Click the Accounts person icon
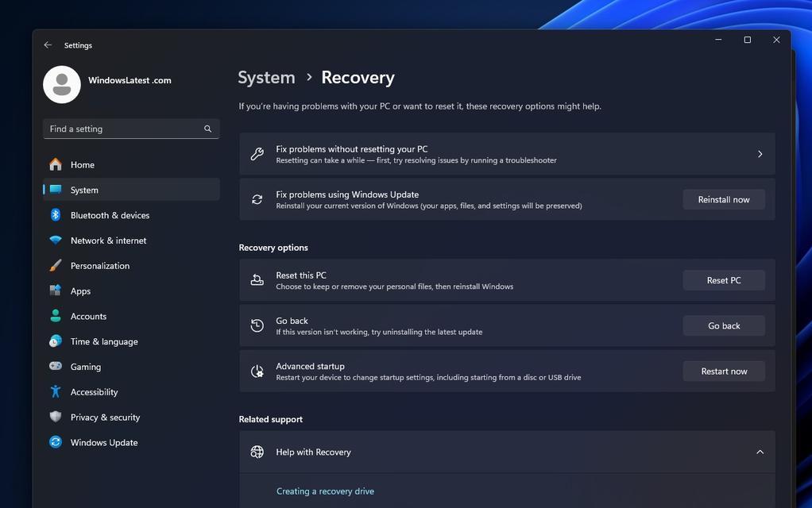Viewport: 812px width, 508px height. click(56, 316)
